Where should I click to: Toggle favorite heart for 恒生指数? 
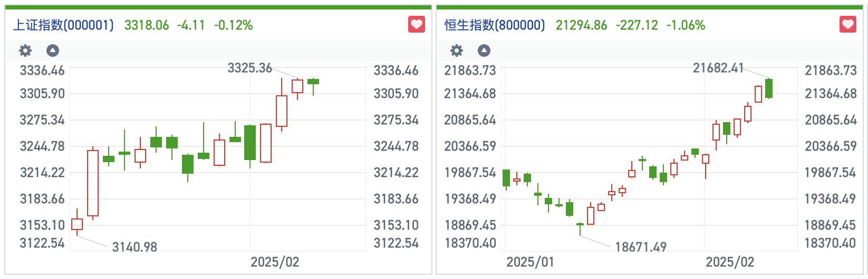coord(848,24)
